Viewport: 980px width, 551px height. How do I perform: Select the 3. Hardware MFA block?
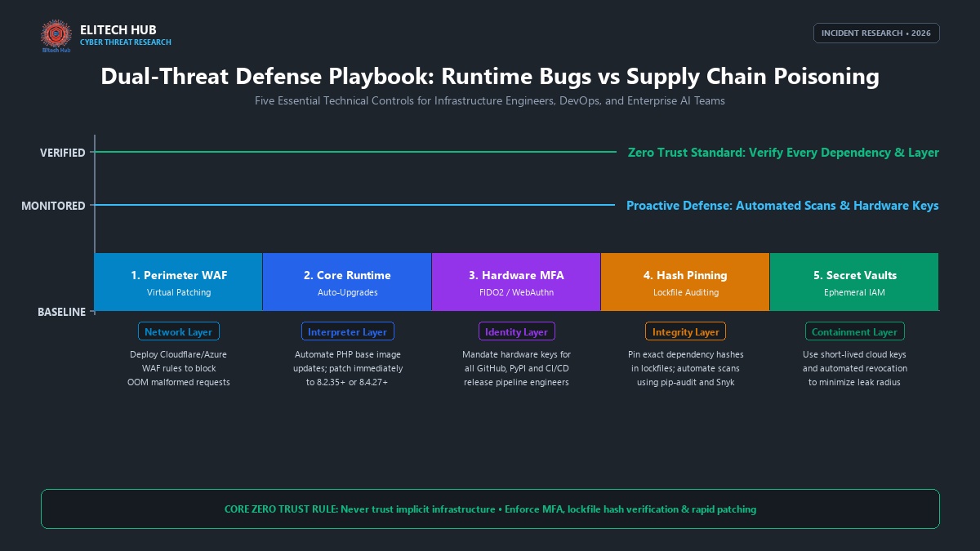[516, 282]
